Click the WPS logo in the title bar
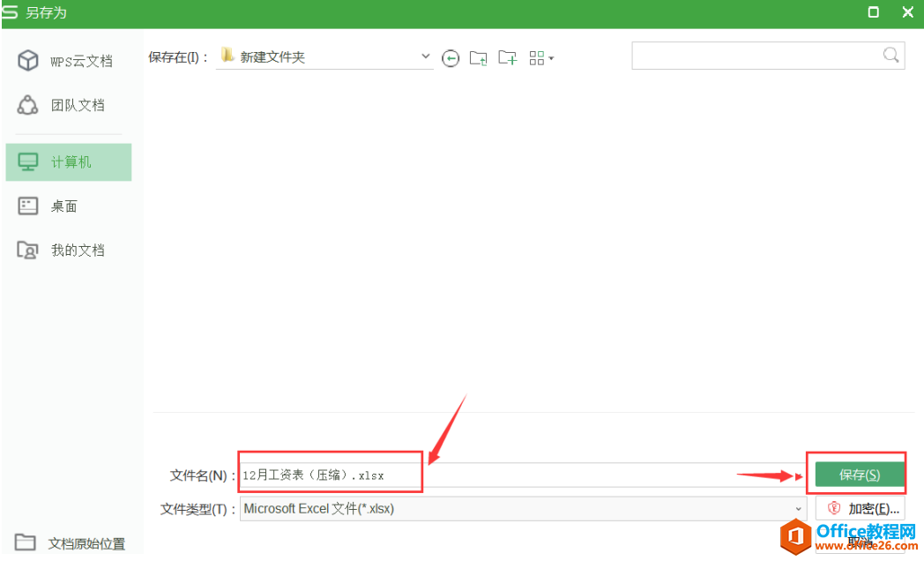Image resolution: width=924 pixels, height=561 pixels. coord(10,12)
